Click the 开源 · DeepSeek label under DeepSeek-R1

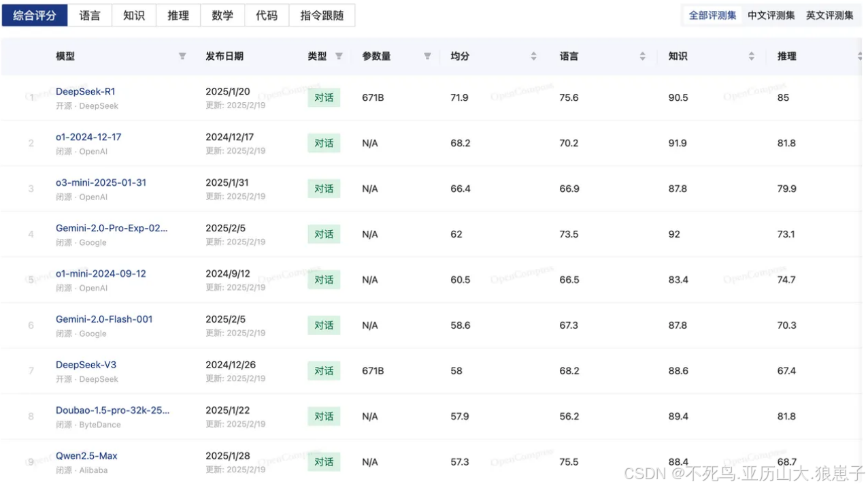click(x=87, y=106)
